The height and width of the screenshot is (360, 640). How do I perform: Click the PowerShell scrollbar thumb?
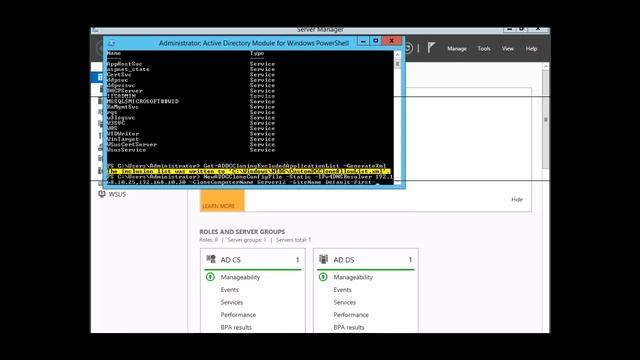click(x=397, y=64)
